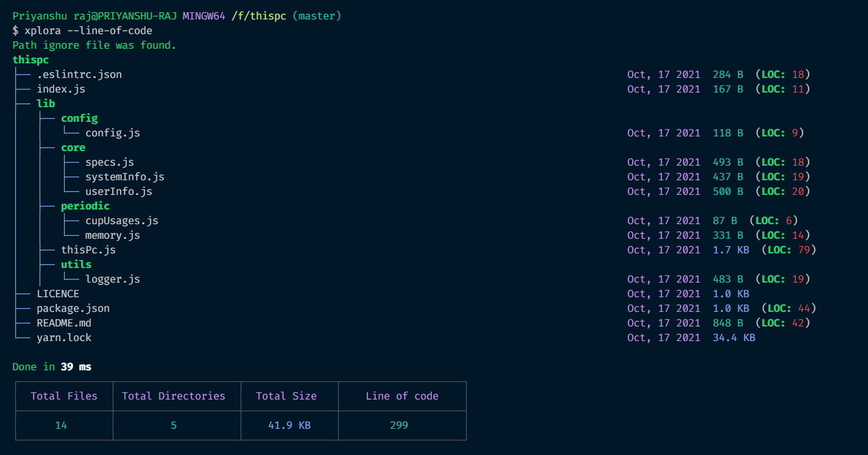This screenshot has width=868, height=455.
Task: Click the '34.4 KB' size of yarn.lock
Action: [734, 337]
